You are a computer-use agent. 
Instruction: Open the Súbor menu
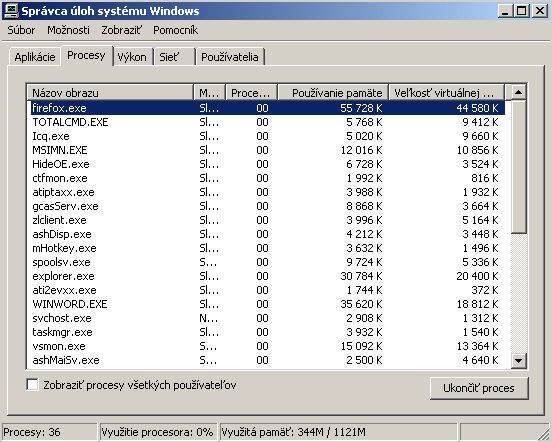(x=21, y=30)
